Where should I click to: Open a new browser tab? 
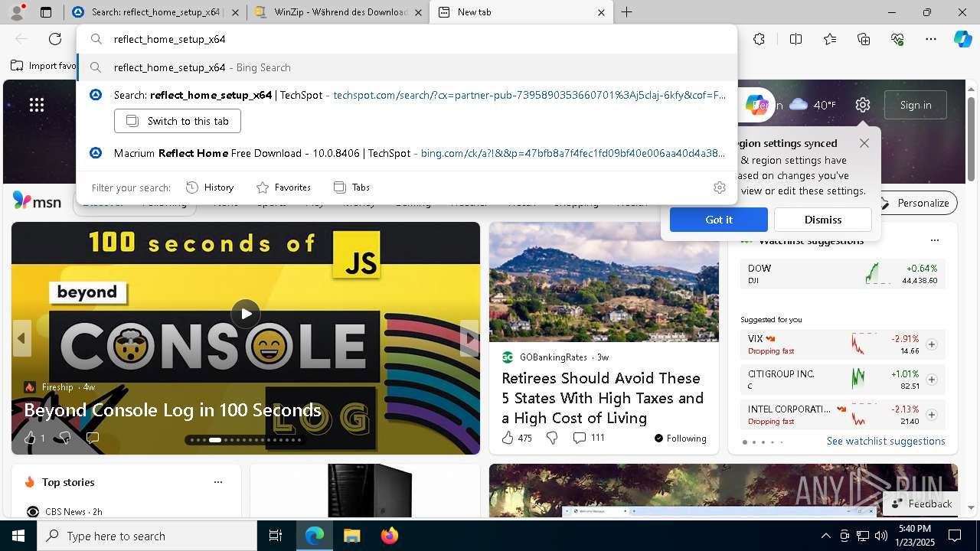pos(626,12)
